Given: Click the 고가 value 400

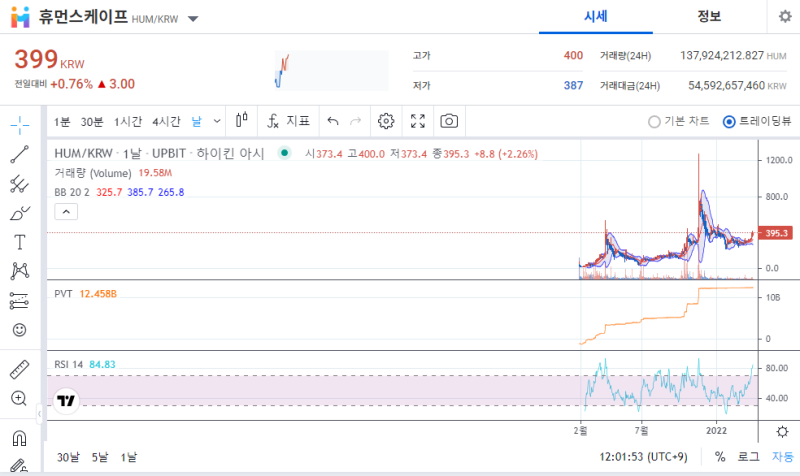Looking at the screenshot, I should click(573, 56).
